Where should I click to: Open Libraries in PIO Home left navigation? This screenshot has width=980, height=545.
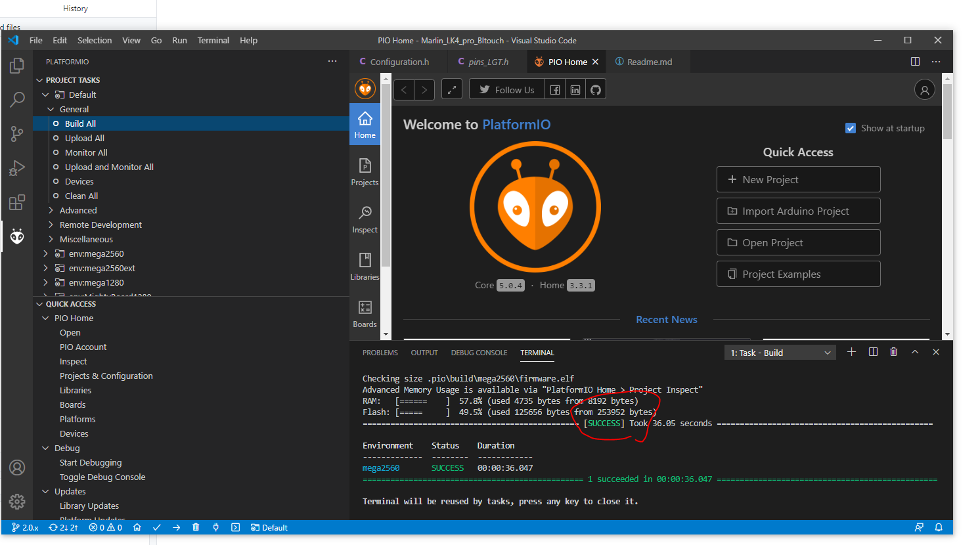(x=365, y=267)
